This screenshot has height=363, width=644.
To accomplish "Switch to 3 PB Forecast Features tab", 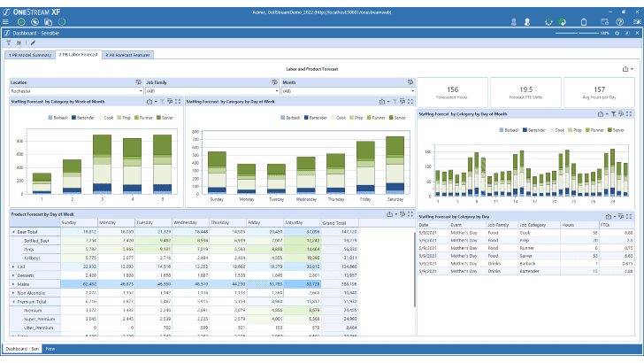I will (128, 55).
